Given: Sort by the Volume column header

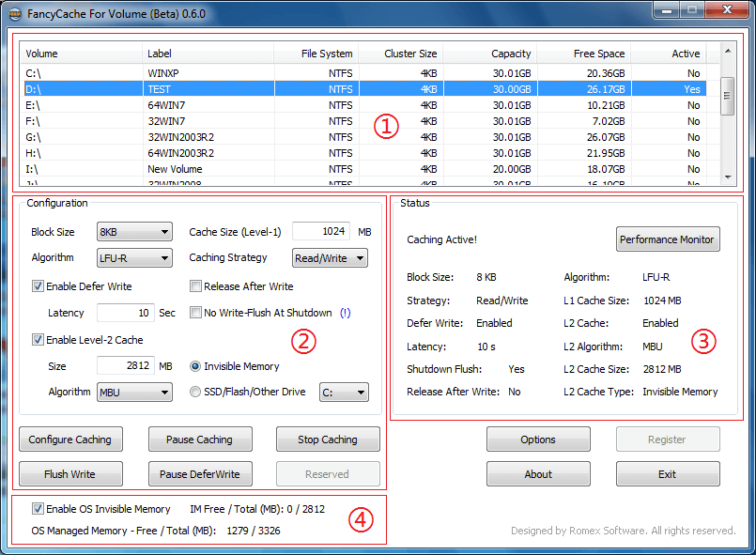Looking at the screenshot, I should click(x=81, y=54).
